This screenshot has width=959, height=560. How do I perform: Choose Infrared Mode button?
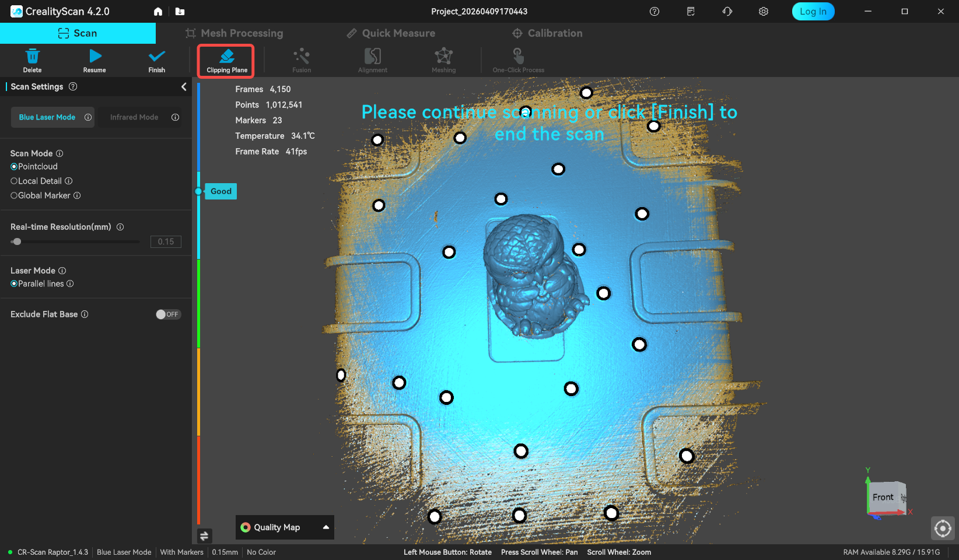(134, 117)
